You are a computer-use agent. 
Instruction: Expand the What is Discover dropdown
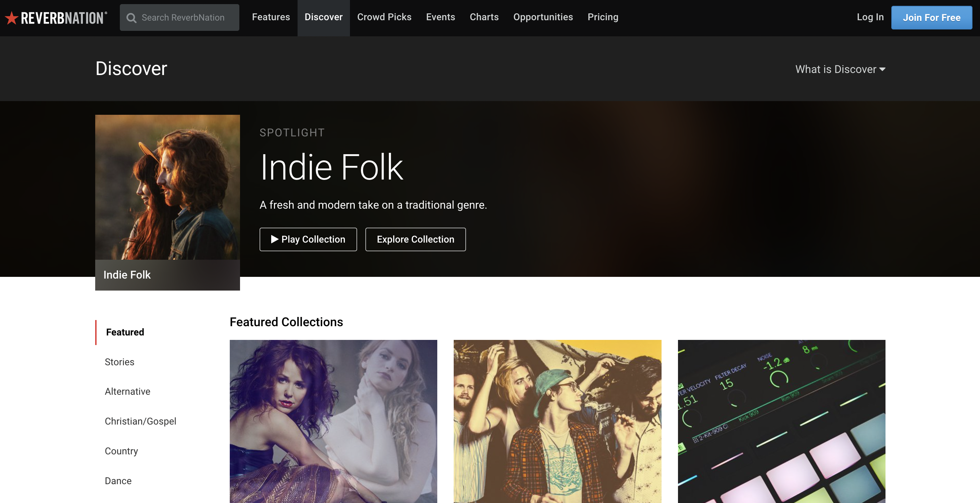tap(840, 69)
